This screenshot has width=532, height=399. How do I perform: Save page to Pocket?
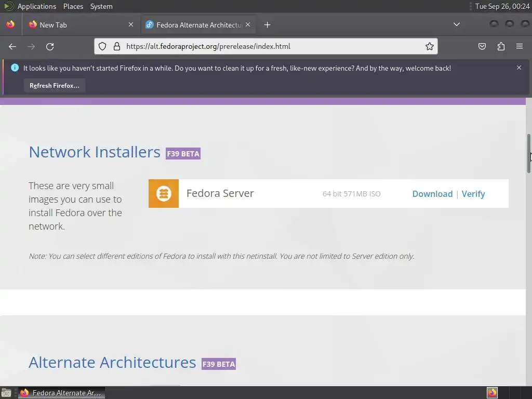482,46
